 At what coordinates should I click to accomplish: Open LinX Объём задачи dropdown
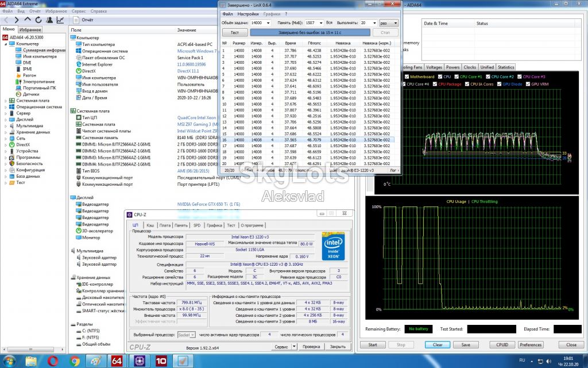point(268,23)
